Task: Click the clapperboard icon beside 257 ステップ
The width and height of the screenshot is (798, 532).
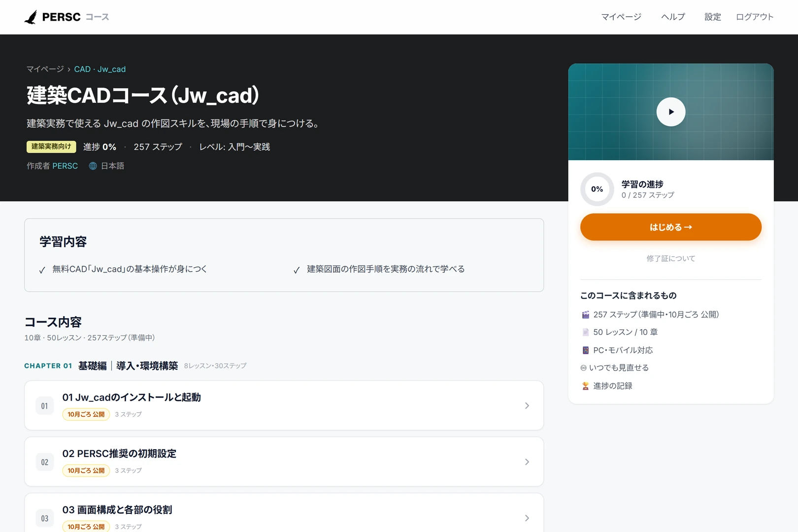Action: pyautogui.click(x=585, y=315)
